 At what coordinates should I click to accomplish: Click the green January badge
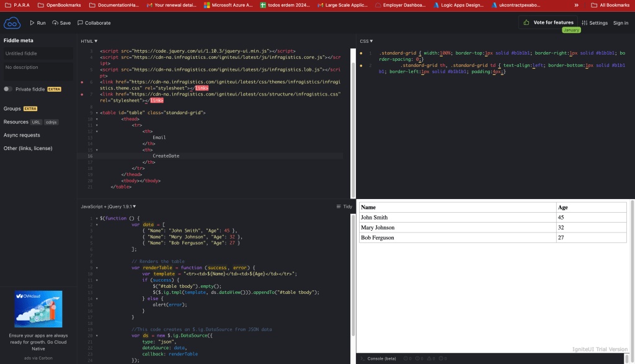point(571,30)
